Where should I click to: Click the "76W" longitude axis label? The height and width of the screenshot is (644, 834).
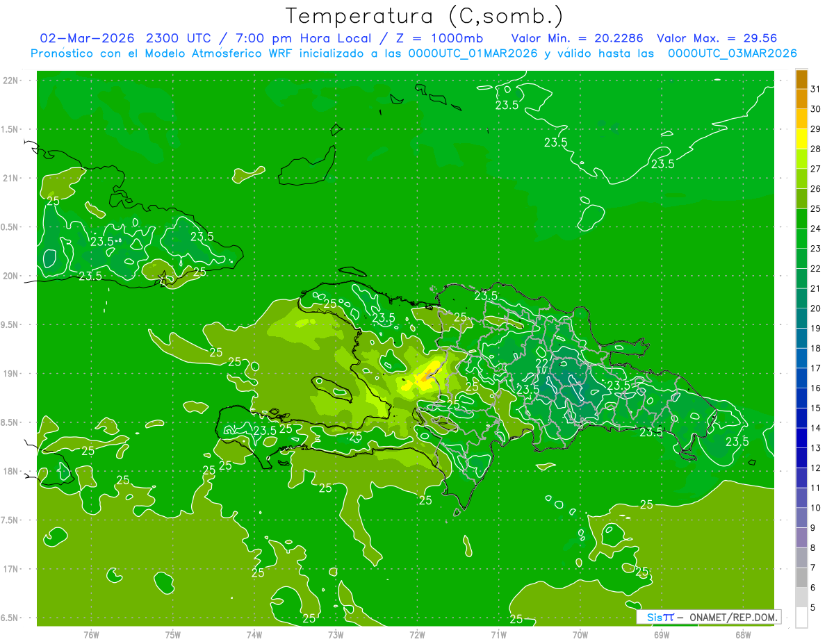91,634
